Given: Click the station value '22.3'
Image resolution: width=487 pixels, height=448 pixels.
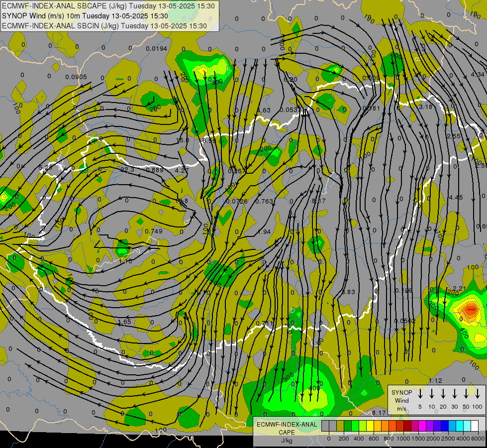Looking at the screenshot, I should click(x=127, y=169).
